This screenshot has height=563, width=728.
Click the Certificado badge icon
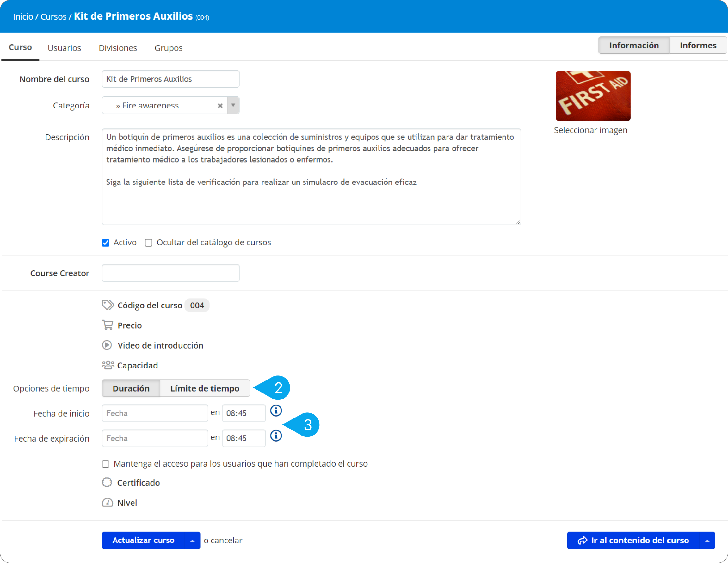[x=107, y=482]
